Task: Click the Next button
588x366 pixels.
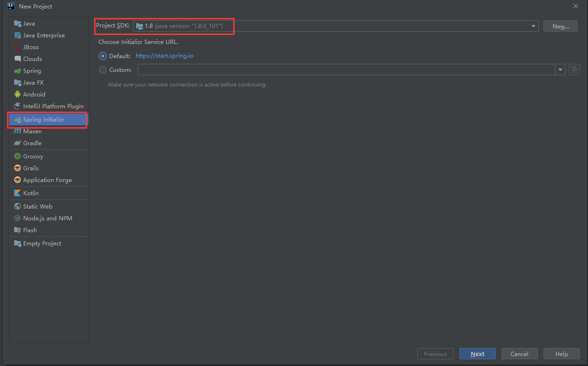Action: coord(477,354)
